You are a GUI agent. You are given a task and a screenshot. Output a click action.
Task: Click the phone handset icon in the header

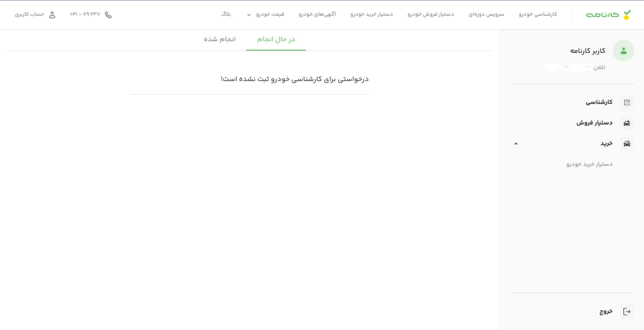[108, 15]
